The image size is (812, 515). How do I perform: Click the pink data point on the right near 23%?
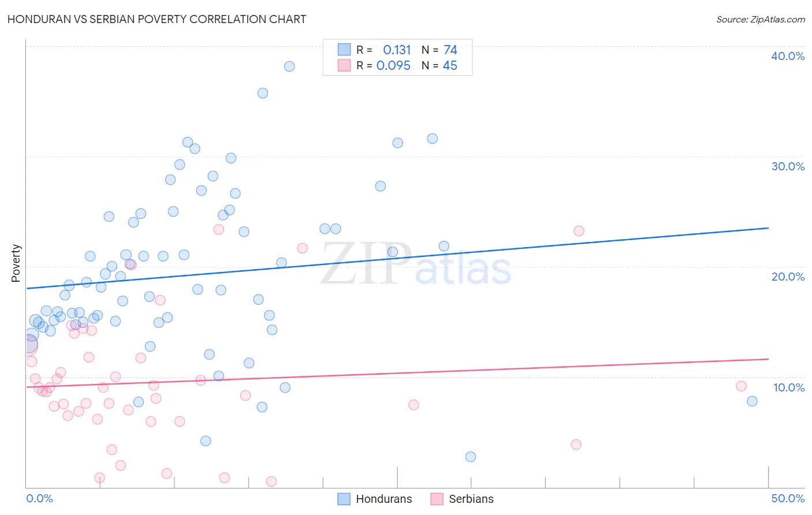click(x=579, y=231)
